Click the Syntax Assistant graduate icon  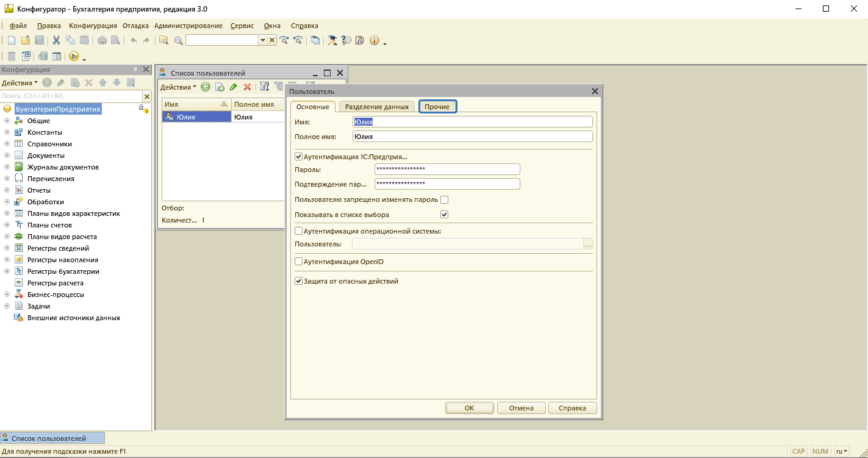coord(332,40)
